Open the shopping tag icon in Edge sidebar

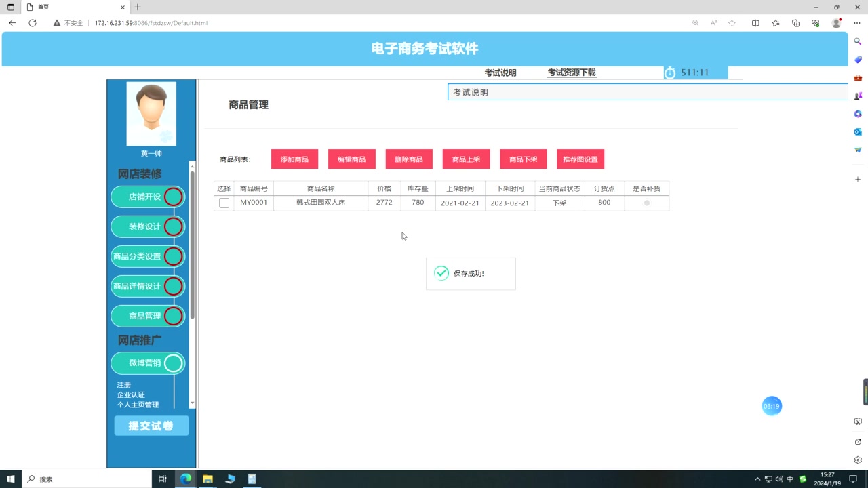857,60
